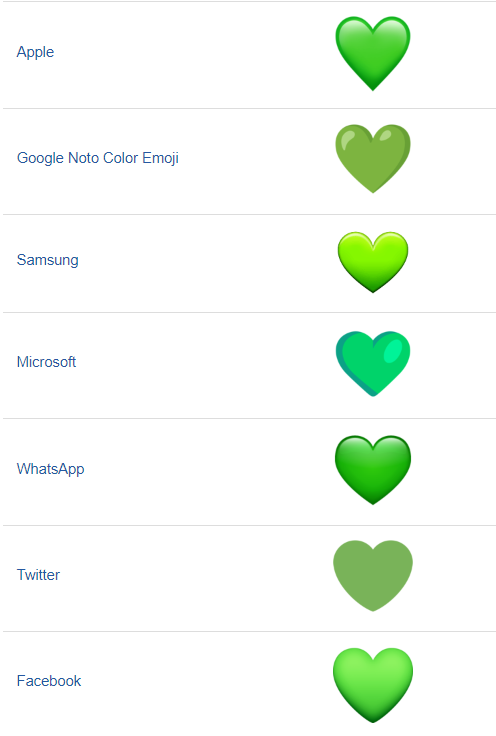
Task: Select the Google Noto green heart emoji
Action: [373, 159]
